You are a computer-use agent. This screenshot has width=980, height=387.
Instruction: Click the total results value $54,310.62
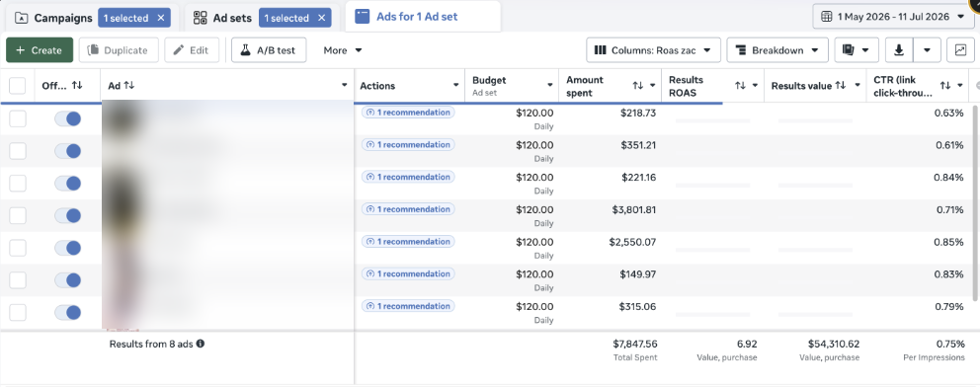pos(833,344)
